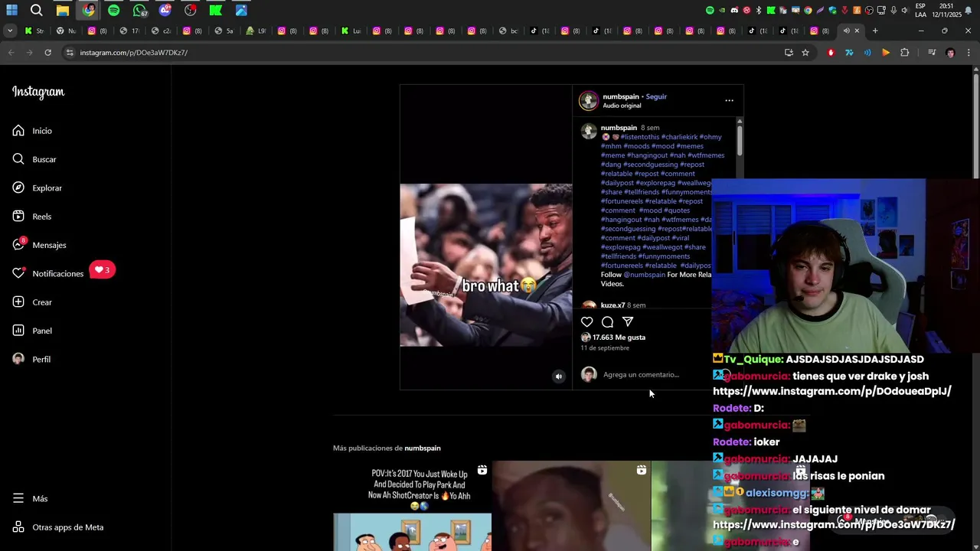980x551 pixels.
Task: Open the Chrome profile avatar
Action: 950,53
